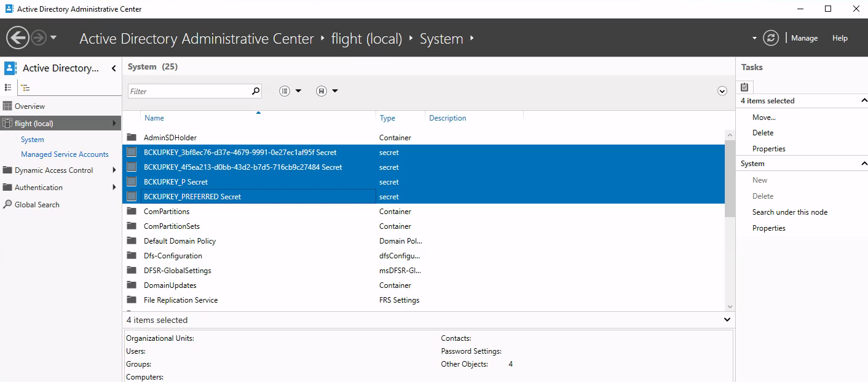Open the Manage menu
The height and width of the screenshot is (382, 868).
tap(804, 38)
